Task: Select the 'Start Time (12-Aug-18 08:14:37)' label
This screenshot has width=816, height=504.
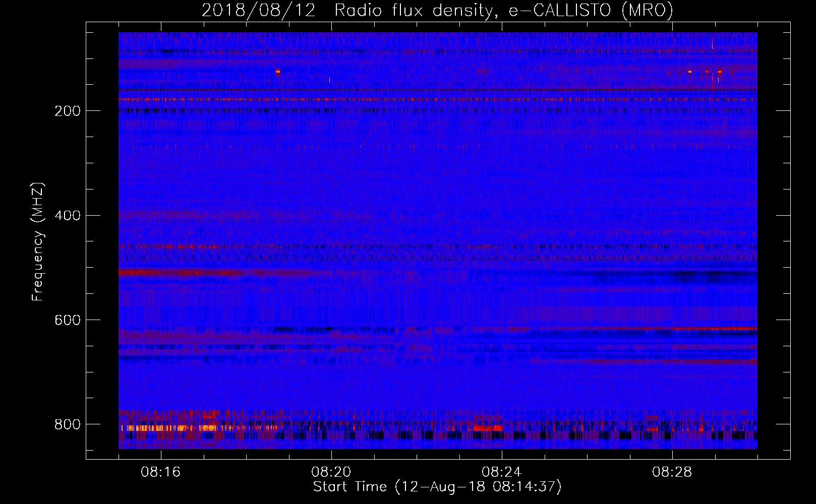Action: pyautogui.click(x=437, y=487)
